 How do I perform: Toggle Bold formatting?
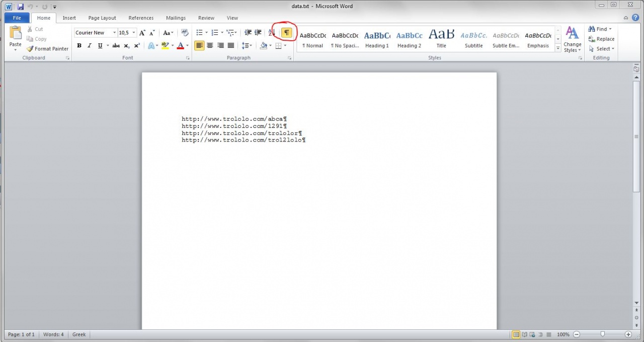click(x=79, y=46)
